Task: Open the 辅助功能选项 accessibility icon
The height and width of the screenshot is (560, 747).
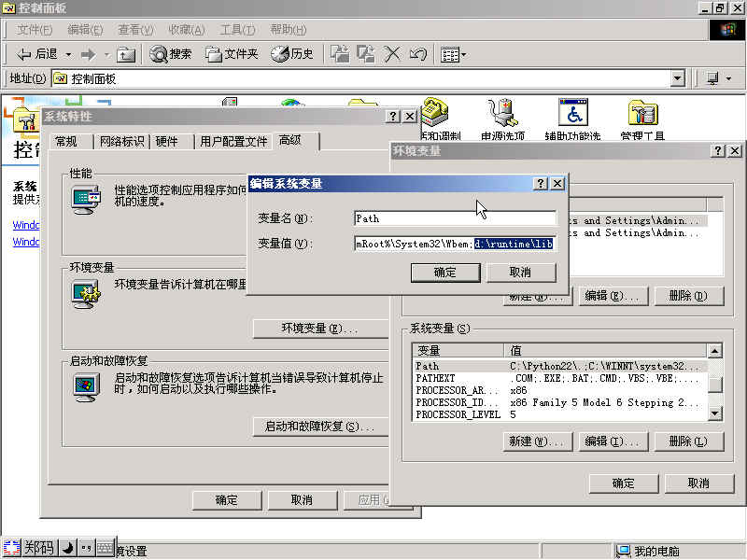Action: pos(572,114)
